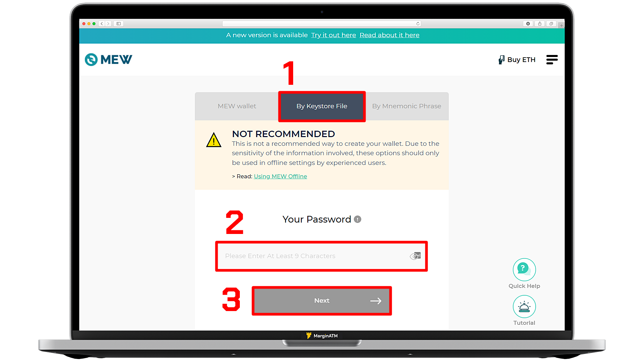644x362 pixels.
Task: Click the Read about it here link
Action: coord(389,35)
